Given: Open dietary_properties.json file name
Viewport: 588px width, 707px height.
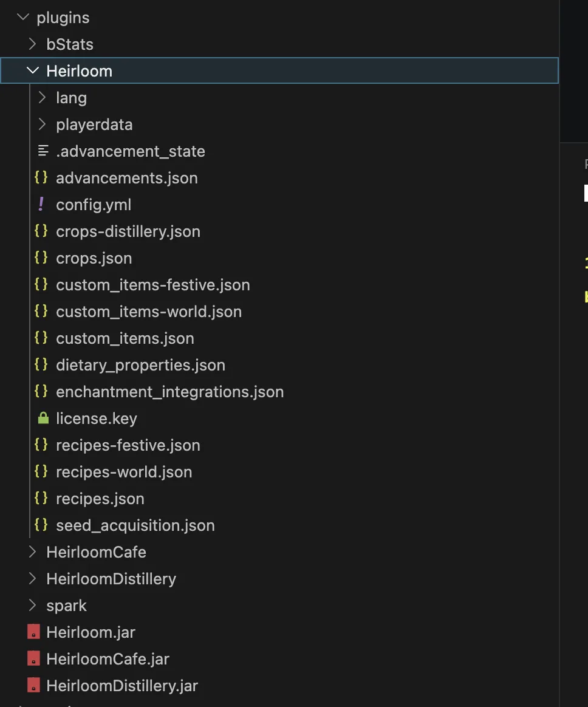Looking at the screenshot, I should [141, 365].
